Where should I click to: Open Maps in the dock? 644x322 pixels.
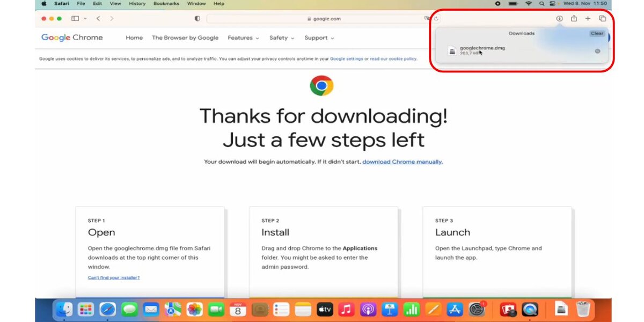pos(173,309)
